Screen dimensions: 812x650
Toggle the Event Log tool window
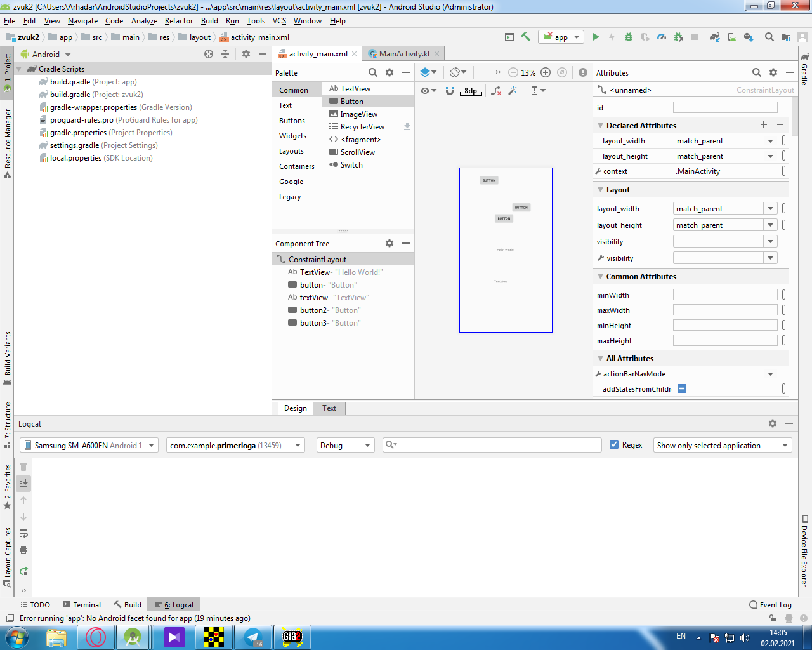tap(770, 605)
